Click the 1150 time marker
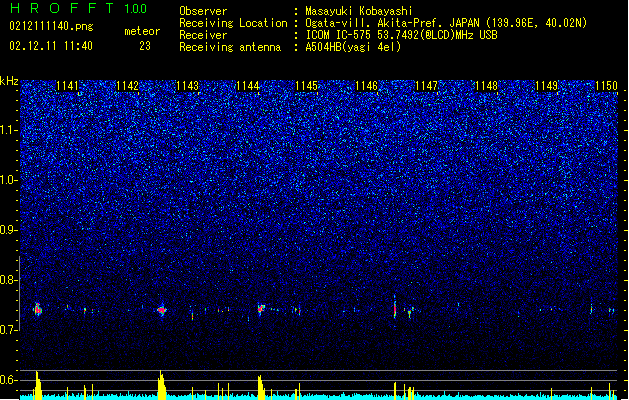This screenshot has height=400, width=629. click(606, 86)
